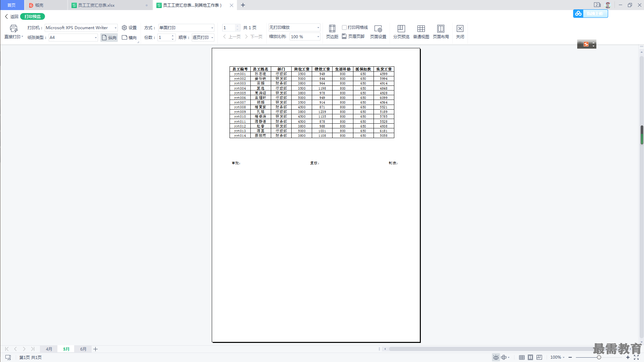The height and width of the screenshot is (362, 644).
Task: Click the Sogou input method S icon
Action: tap(586, 44)
